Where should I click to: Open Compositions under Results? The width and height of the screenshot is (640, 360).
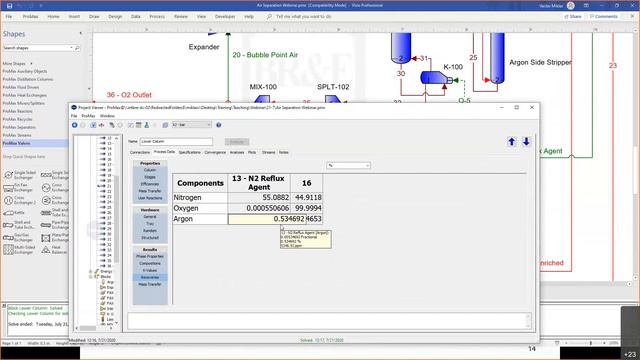pyautogui.click(x=150, y=263)
